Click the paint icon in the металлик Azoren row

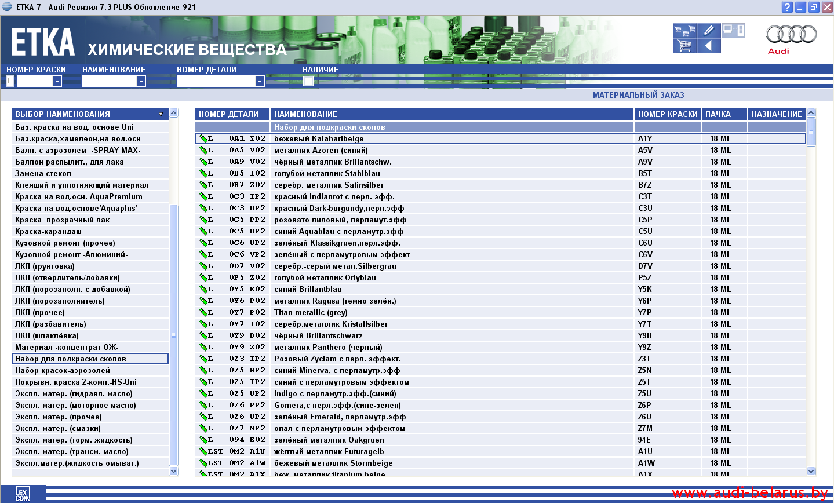[203, 150]
